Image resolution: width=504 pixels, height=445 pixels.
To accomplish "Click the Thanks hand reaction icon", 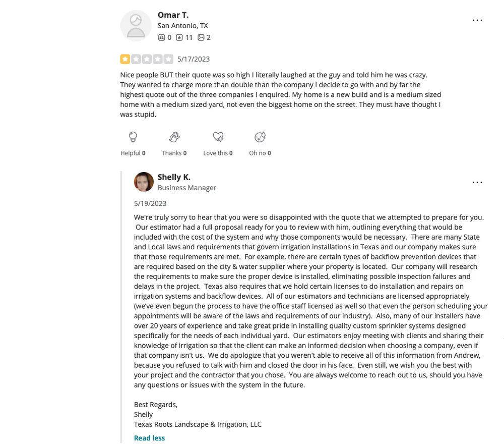I will pyautogui.click(x=174, y=137).
